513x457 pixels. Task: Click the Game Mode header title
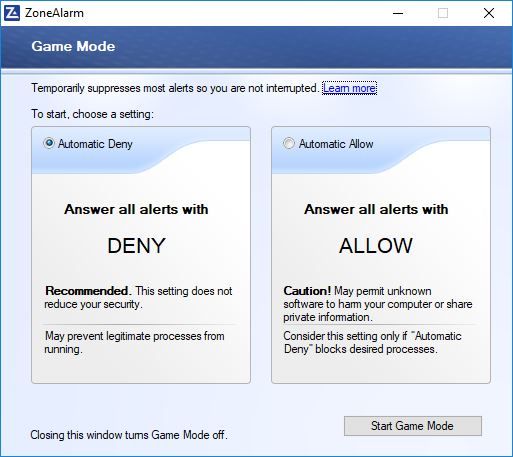[x=73, y=46]
